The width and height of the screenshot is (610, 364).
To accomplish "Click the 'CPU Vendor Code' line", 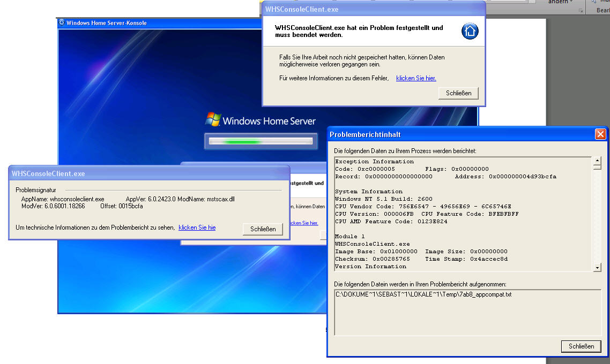I will point(423,206).
